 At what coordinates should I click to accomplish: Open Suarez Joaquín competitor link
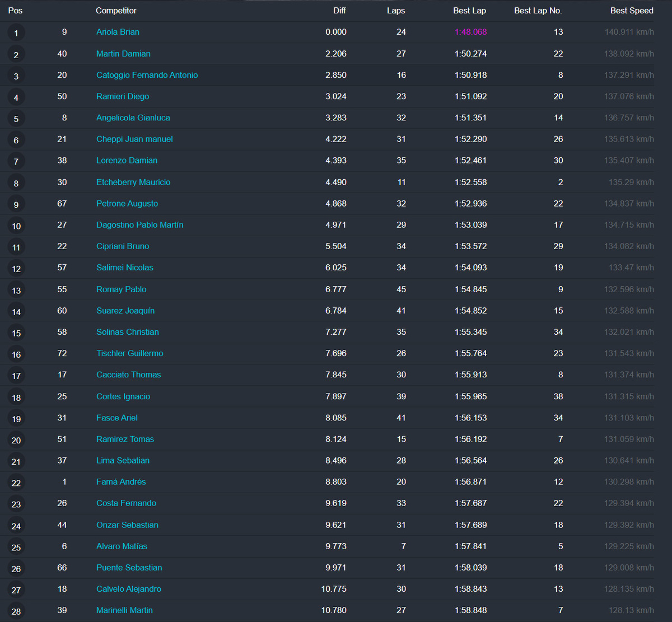pos(125,311)
